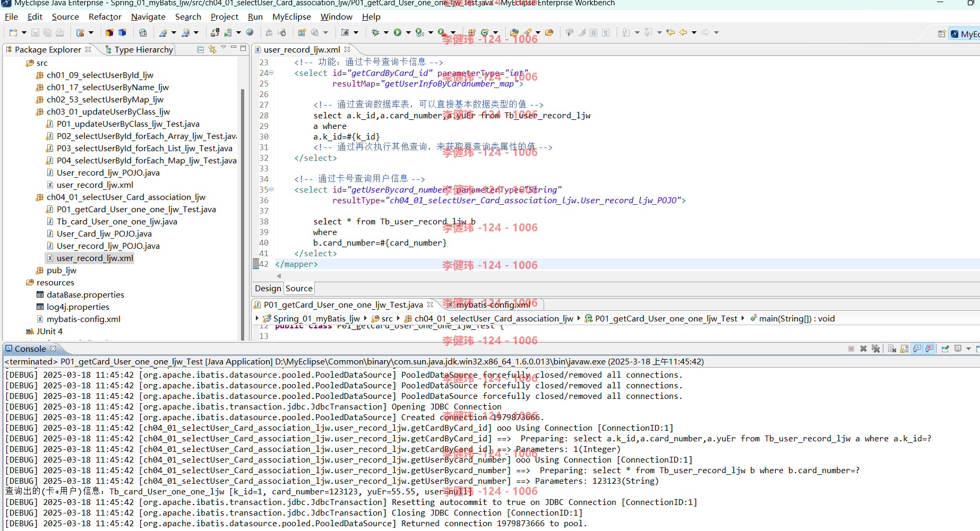Click the MyEclipse perspective button
Image resolution: width=980 pixels, height=531 pixels.
(965, 34)
